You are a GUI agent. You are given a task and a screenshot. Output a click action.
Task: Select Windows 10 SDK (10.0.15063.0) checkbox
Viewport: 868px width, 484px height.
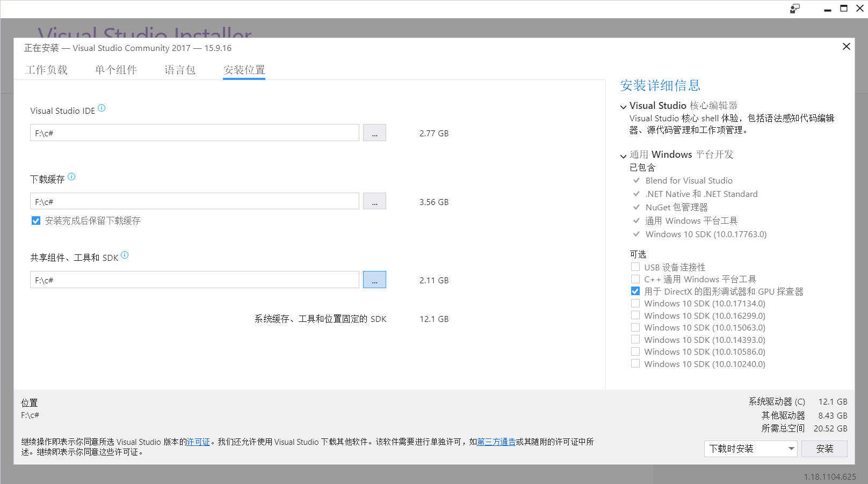click(x=635, y=327)
